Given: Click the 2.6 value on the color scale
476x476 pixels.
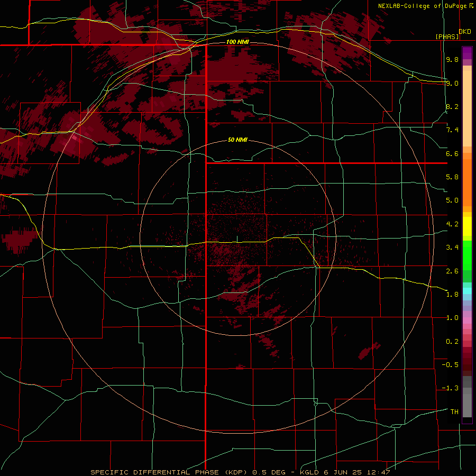Looking at the screenshot, I should 452,271.
